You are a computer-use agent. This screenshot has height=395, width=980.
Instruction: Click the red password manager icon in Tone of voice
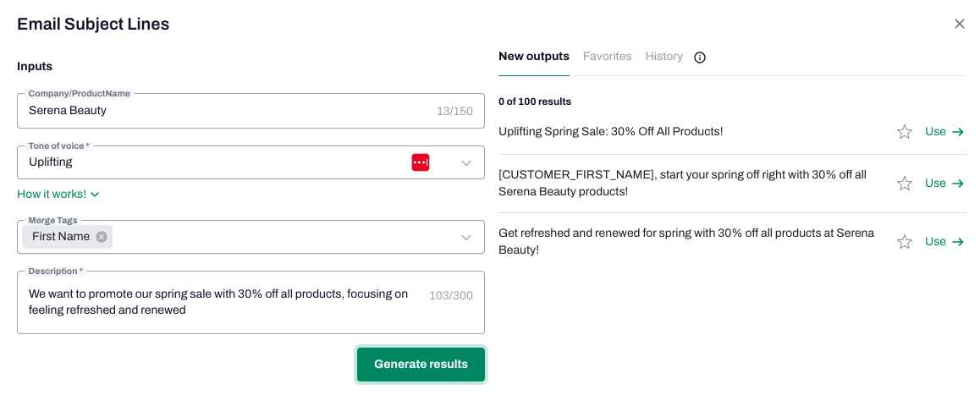coord(421,162)
